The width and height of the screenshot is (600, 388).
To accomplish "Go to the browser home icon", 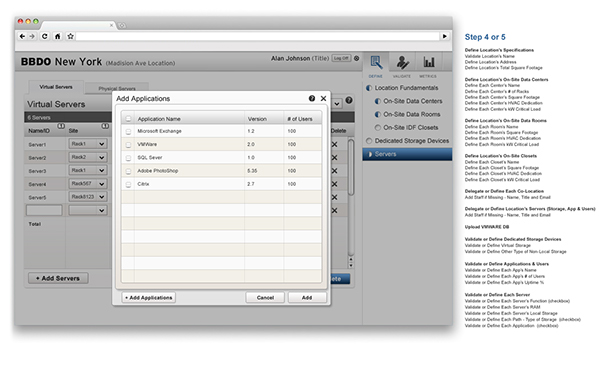I will point(57,36).
